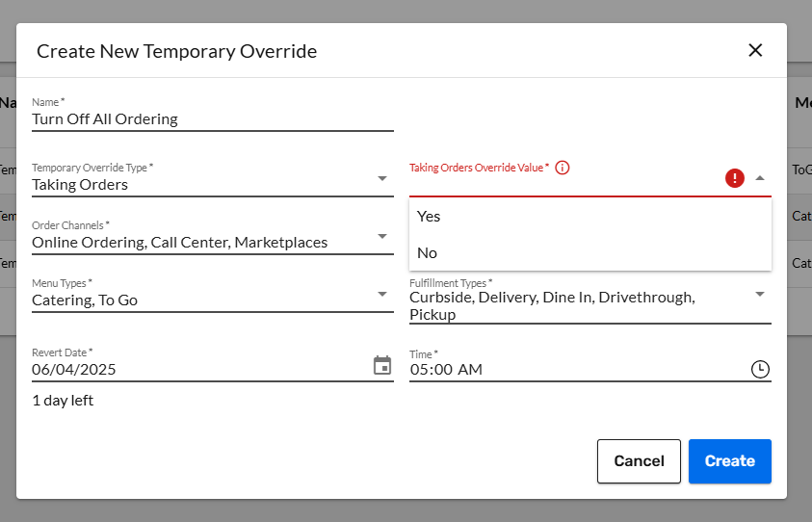The image size is (812, 522).
Task: Click the Taking Orders Override Value label
Action: (479, 168)
